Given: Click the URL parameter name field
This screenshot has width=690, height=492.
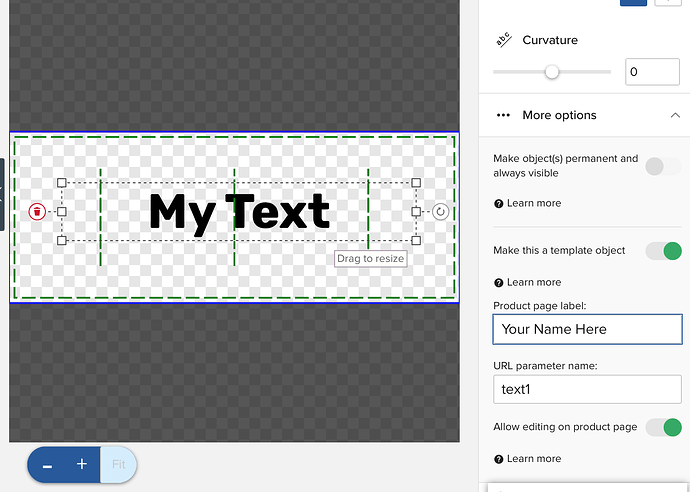Looking at the screenshot, I should 587,389.
